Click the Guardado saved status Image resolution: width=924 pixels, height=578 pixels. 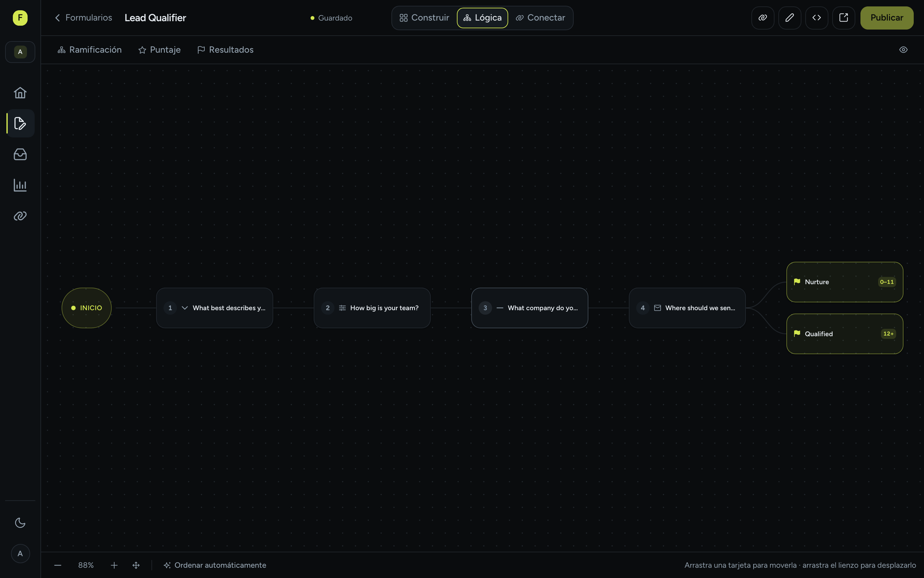click(x=331, y=18)
